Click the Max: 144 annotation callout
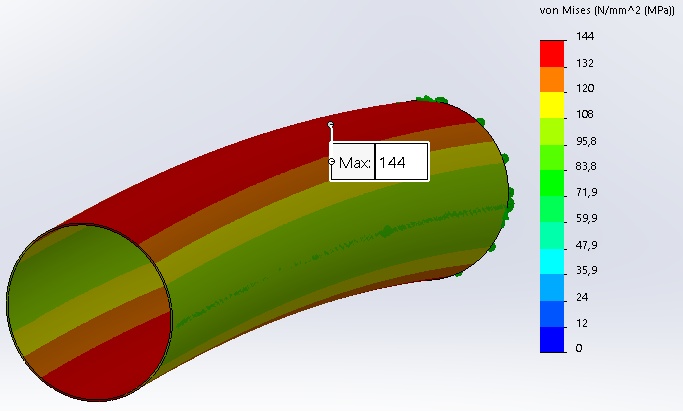The width and height of the screenshot is (683, 411). (379, 162)
